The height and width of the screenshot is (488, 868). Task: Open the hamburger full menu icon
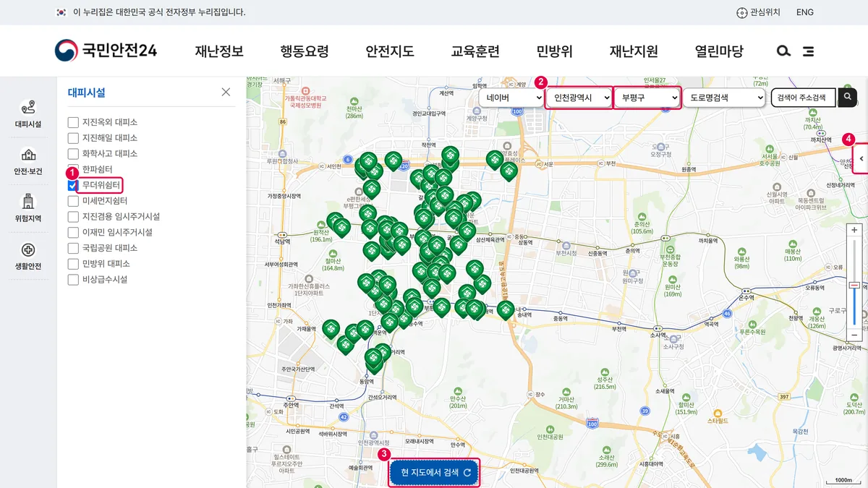point(808,51)
